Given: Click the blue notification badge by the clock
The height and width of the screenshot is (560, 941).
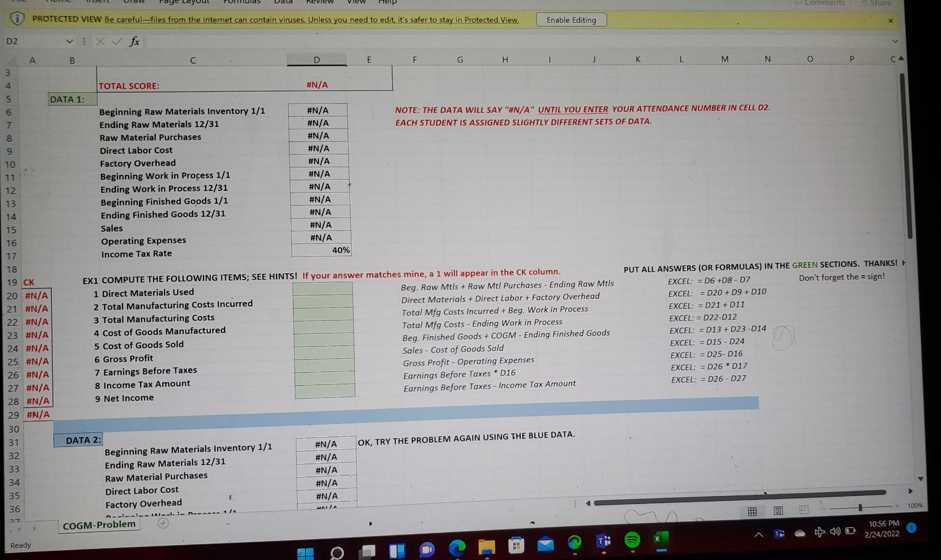Looking at the screenshot, I should pos(911,528).
